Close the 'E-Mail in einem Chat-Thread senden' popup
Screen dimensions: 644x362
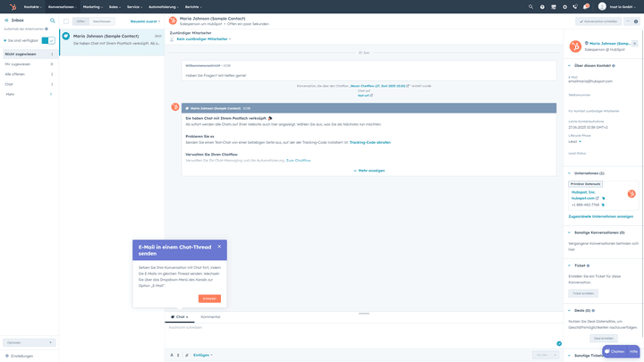point(219,247)
